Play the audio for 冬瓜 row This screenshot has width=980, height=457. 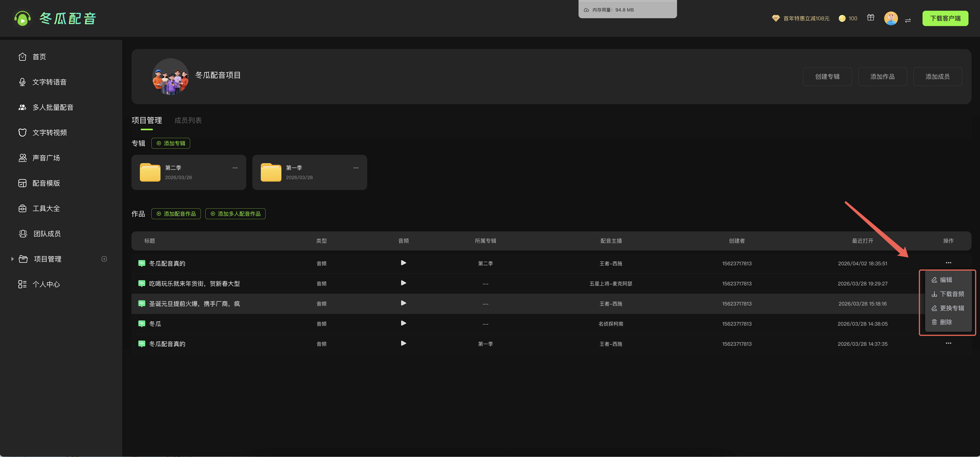point(403,323)
